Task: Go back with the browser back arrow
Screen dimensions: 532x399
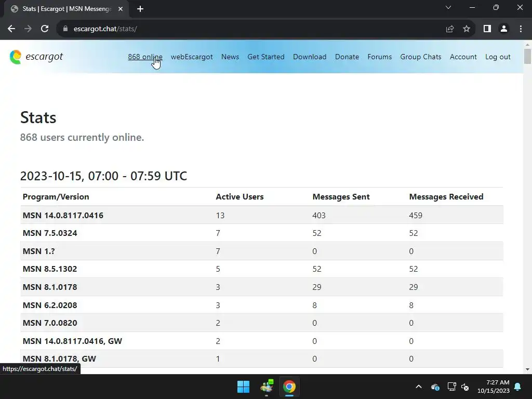Action: [11, 29]
